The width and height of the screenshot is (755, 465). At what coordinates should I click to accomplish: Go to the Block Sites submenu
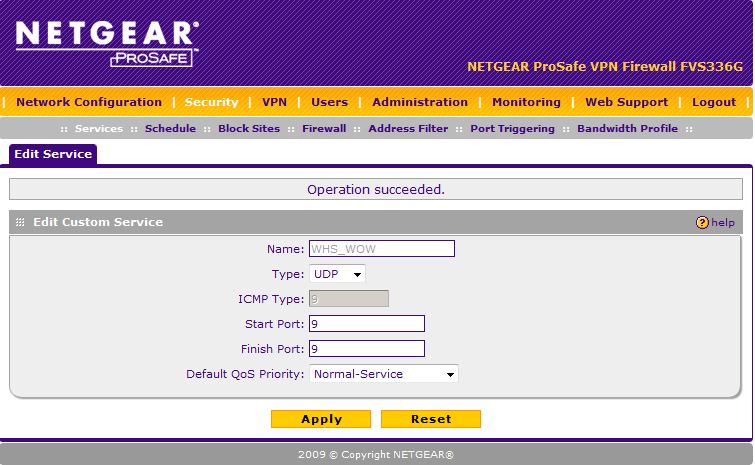click(x=249, y=129)
